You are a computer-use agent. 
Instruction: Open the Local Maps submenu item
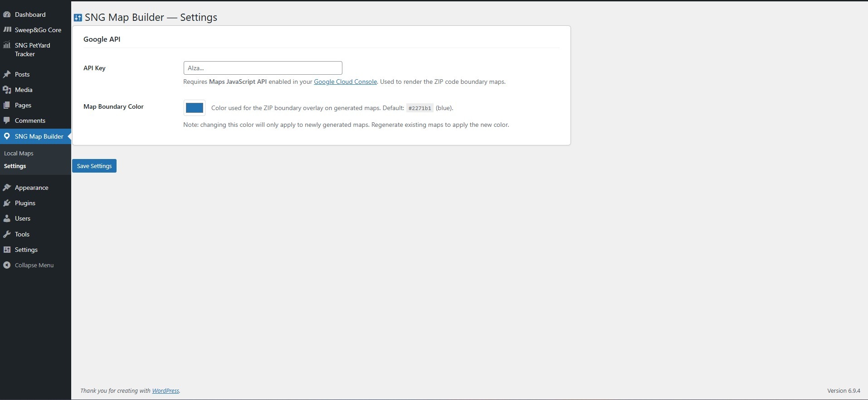(19, 153)
